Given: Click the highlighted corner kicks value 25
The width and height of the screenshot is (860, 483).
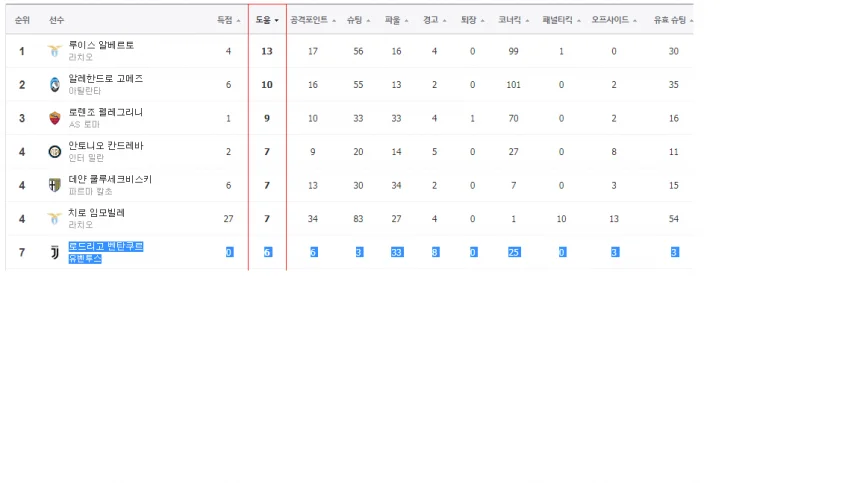Looking at the screenshot, I should point(513,252).
